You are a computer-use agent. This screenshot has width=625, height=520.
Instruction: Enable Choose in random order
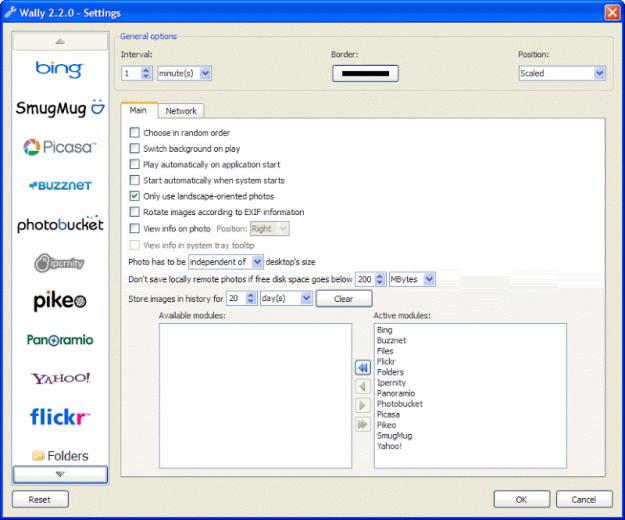point(135,132)
